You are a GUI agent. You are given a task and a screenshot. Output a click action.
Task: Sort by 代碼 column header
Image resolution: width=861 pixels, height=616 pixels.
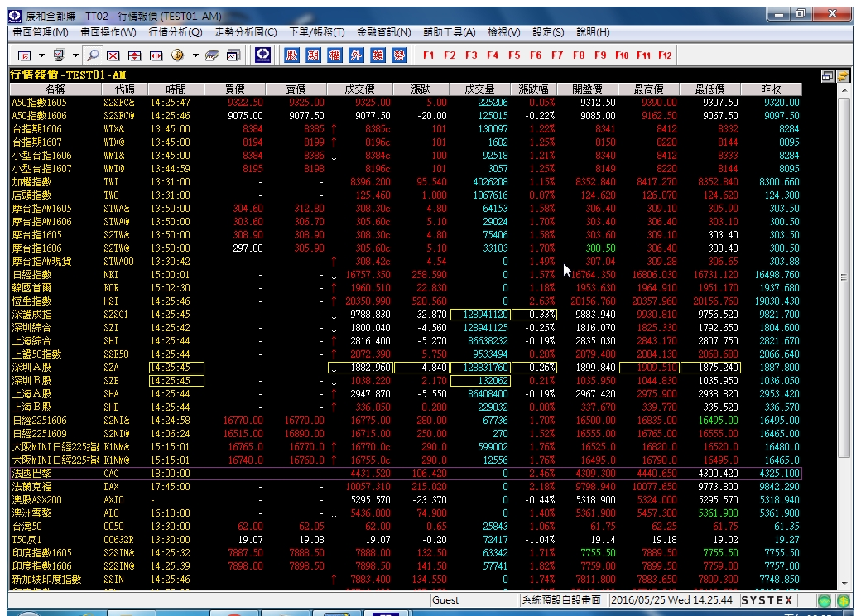tap(124, 89)
